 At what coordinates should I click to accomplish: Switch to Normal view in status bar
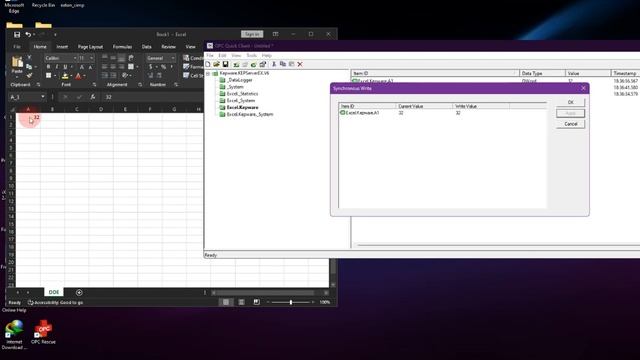tap(226, 302)
